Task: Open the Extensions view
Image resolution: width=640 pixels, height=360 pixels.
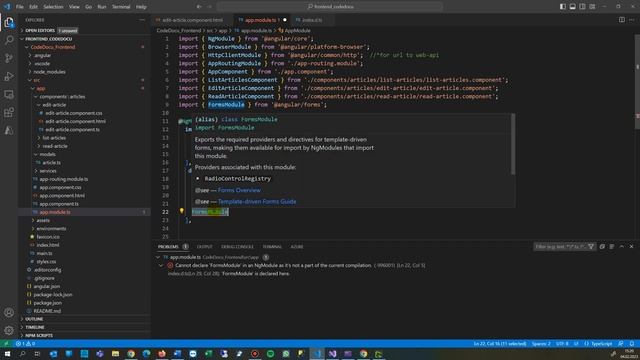Action: [x=9, y=112]
